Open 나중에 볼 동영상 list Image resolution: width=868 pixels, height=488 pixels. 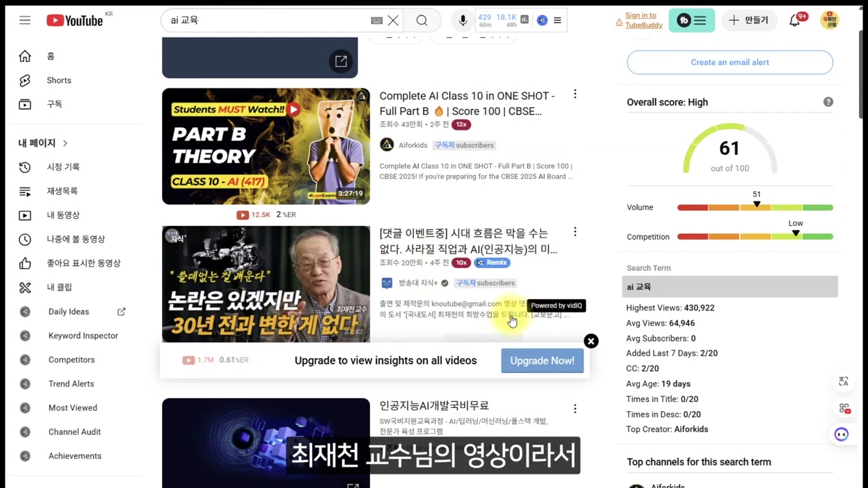click(x=76, y=239)
